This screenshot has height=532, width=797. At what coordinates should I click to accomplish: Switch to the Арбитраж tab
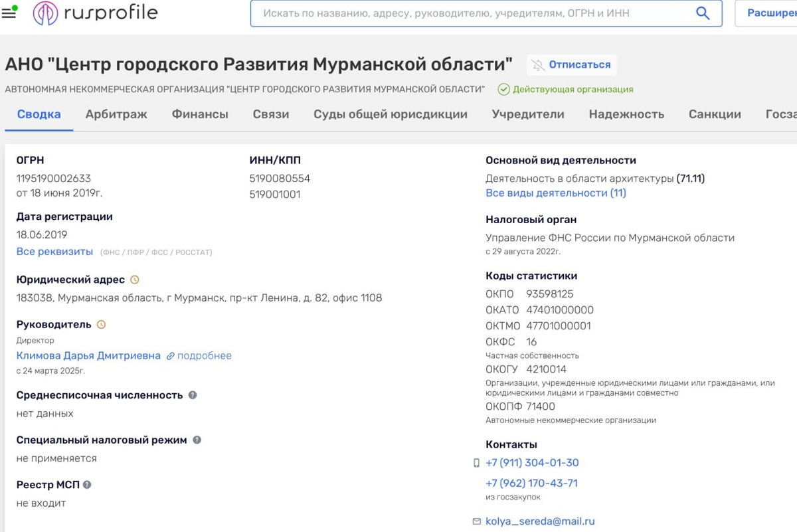point(116,114)
